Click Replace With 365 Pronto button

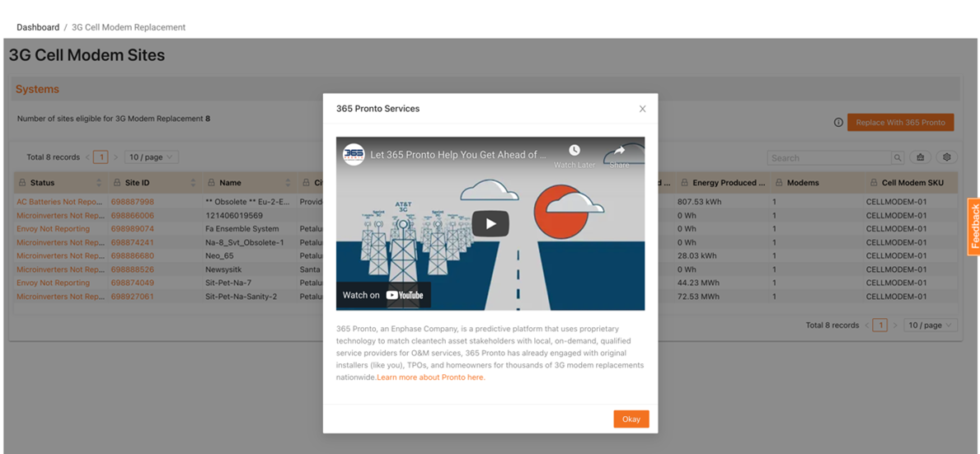(x=901, y=123)
